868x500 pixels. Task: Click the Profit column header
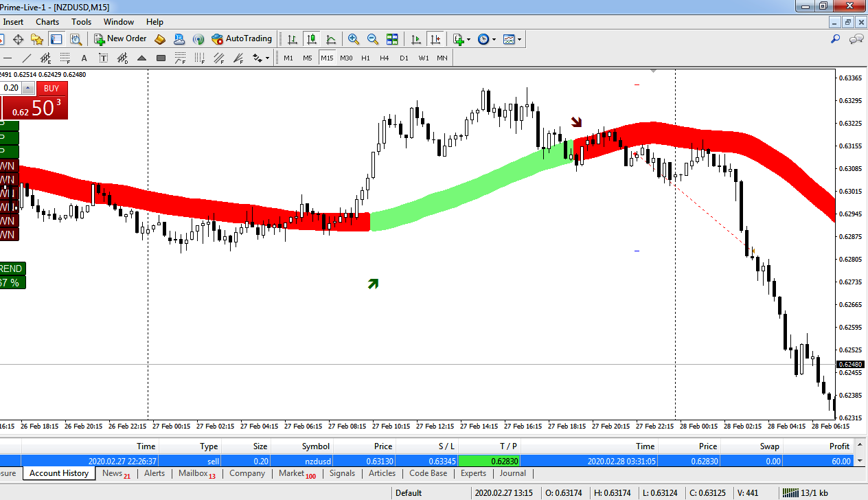pos(819,446)
